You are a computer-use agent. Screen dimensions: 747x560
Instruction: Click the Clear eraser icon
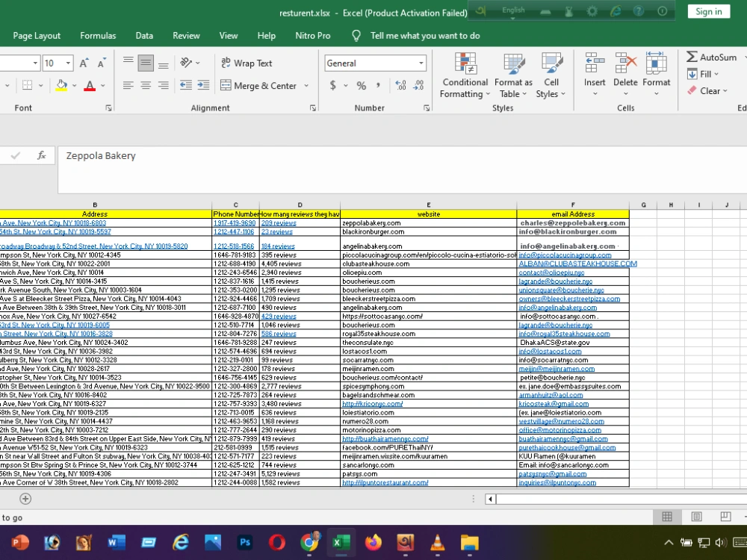pyautogui.click(x=693, y=91)
